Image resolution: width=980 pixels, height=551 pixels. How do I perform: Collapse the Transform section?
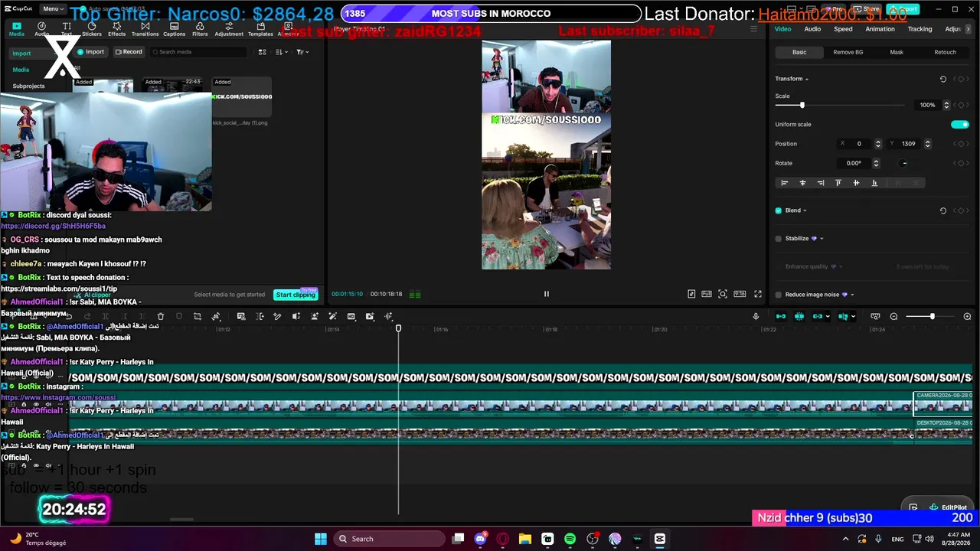click(x=807, y=79)
